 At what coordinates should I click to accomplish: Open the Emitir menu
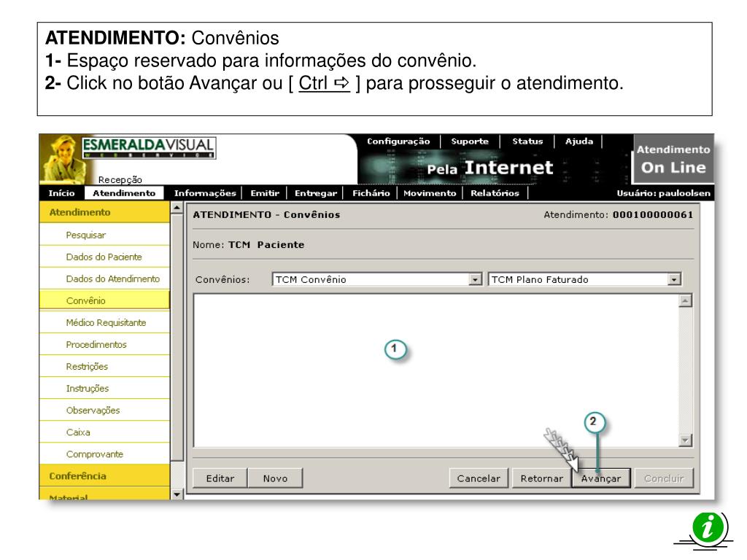coord(265,192)
